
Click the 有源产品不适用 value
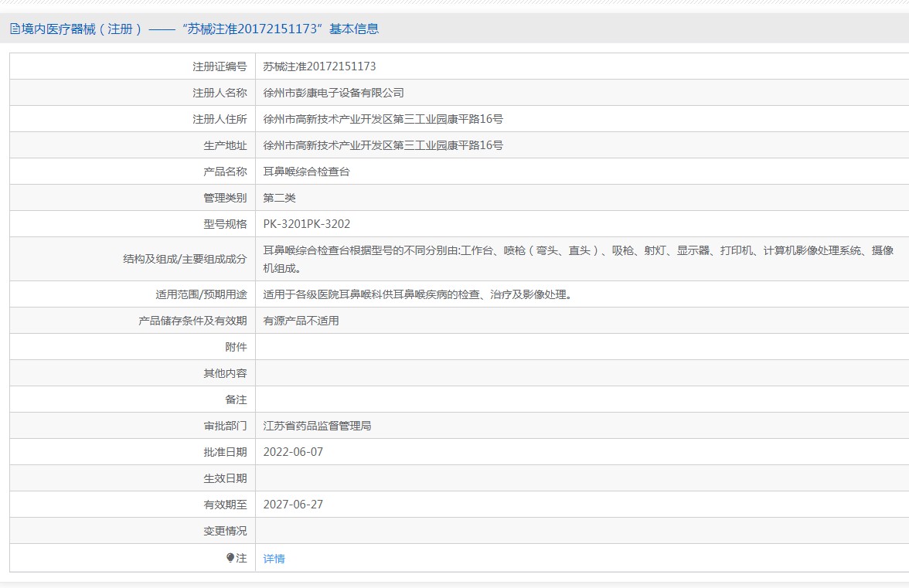pyautogui.click(x=301, y=321)
